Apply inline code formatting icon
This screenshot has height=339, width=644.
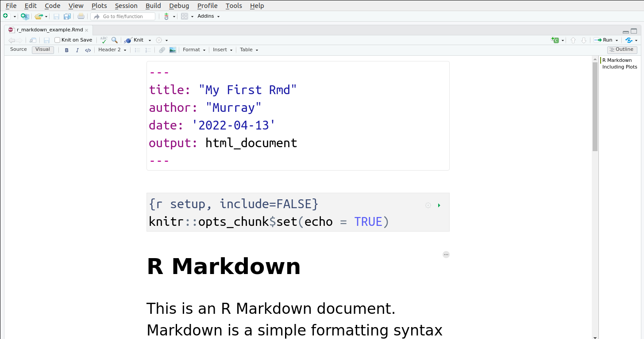[88, 50]
